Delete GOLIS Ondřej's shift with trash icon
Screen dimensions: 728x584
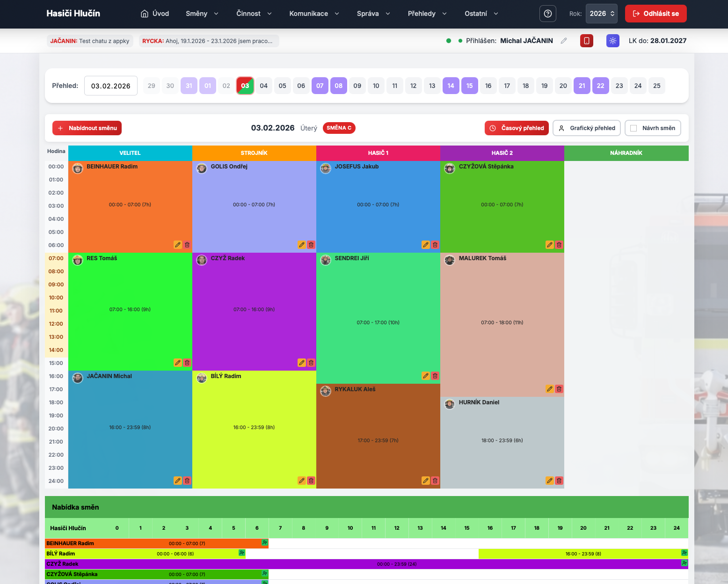[x=311, y=245]
